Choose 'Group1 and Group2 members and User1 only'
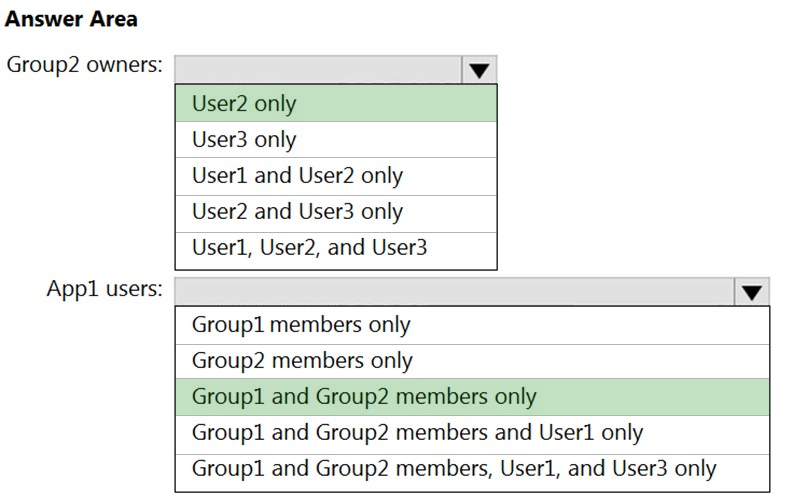 pos(472,433)
